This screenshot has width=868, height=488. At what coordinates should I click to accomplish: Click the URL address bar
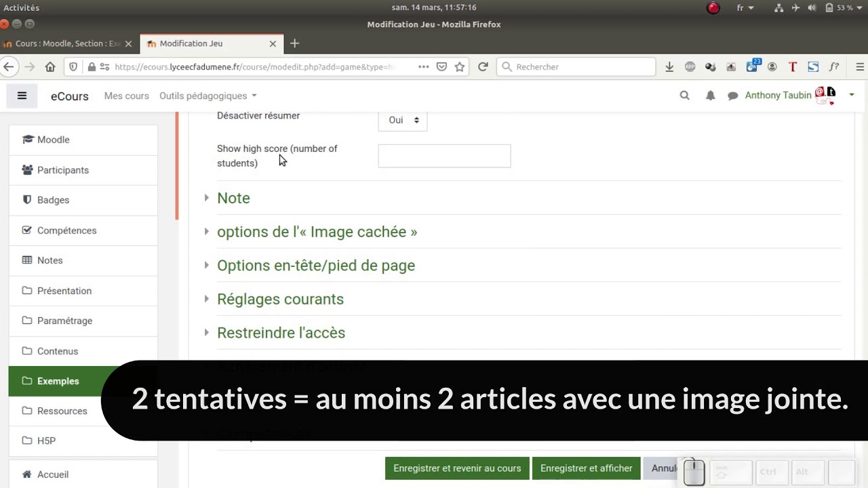click(x=254, y=66)
